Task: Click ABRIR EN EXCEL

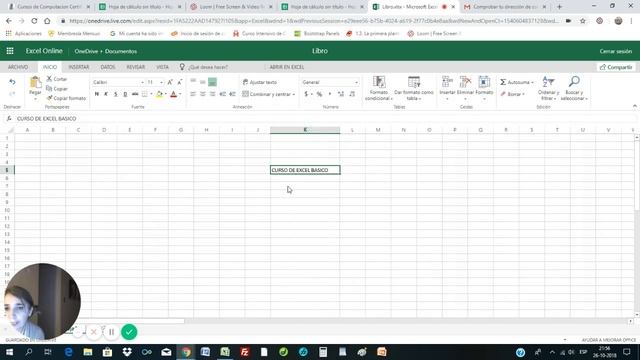Action: [287, 67]
